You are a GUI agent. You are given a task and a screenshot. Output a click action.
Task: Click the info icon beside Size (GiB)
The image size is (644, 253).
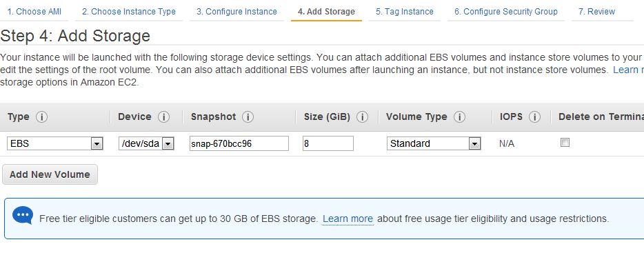pos(362,117)
